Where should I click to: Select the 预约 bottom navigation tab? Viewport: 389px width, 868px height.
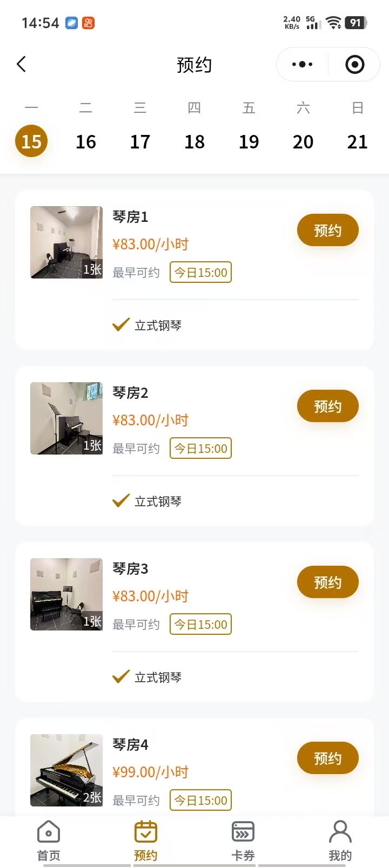[146, 841]
